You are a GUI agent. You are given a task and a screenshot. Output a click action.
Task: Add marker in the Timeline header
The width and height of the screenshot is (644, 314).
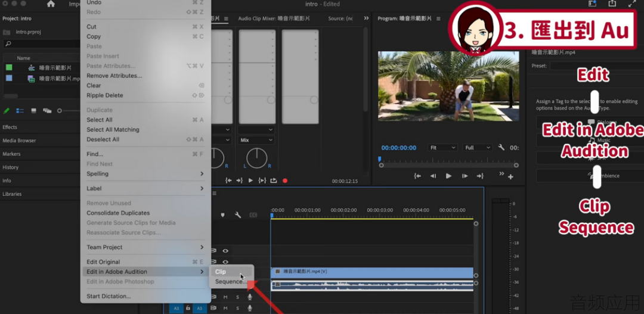[x=222, y=214]
